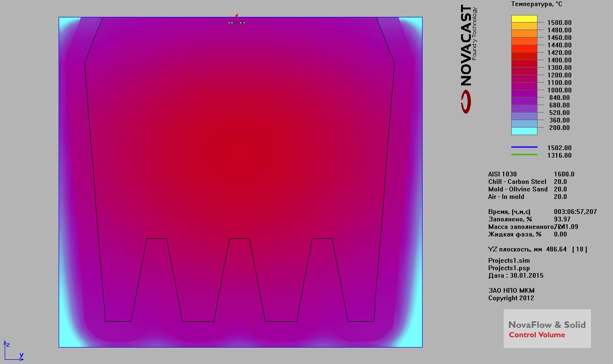Image resolution: width=613 pixels, height=364 pixels.
Task: Click the 486.64 plane position value
Action: 556,249
